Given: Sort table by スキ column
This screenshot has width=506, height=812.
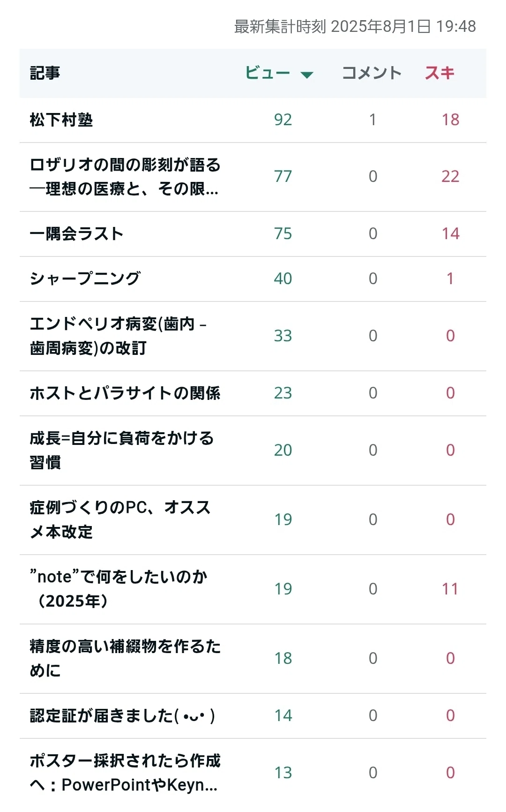Looking at the screenshot, I should click(x=439, y=73).
